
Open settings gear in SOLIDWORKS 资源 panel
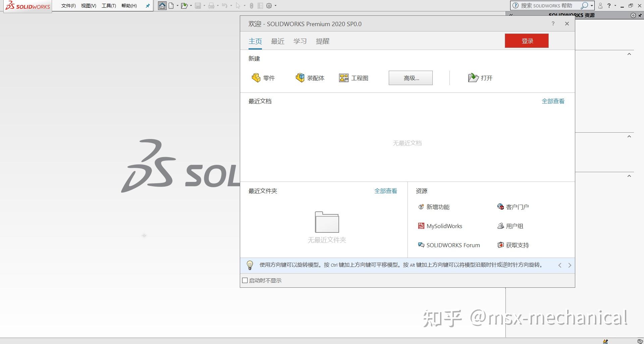pyautogui.click(x=633, y=15)
